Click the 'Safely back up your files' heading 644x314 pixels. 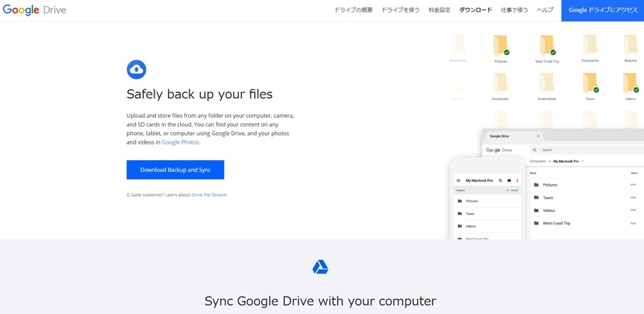200,94
